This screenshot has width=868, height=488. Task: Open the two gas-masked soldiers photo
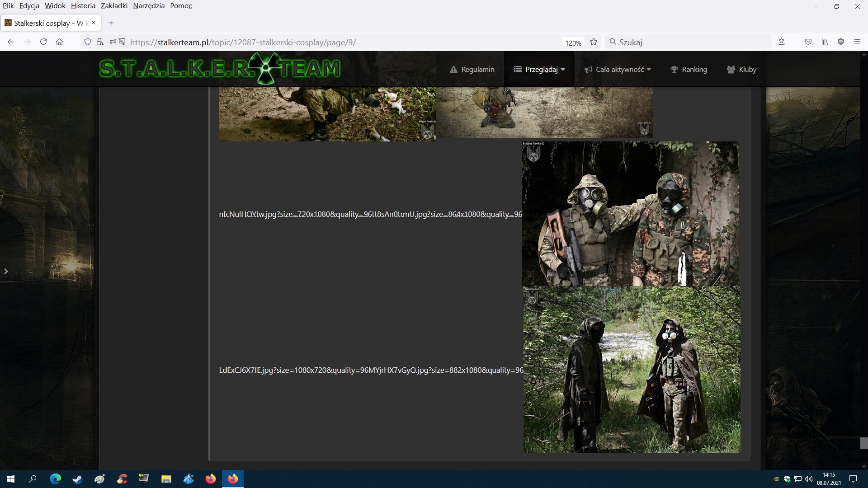[631, 214]
